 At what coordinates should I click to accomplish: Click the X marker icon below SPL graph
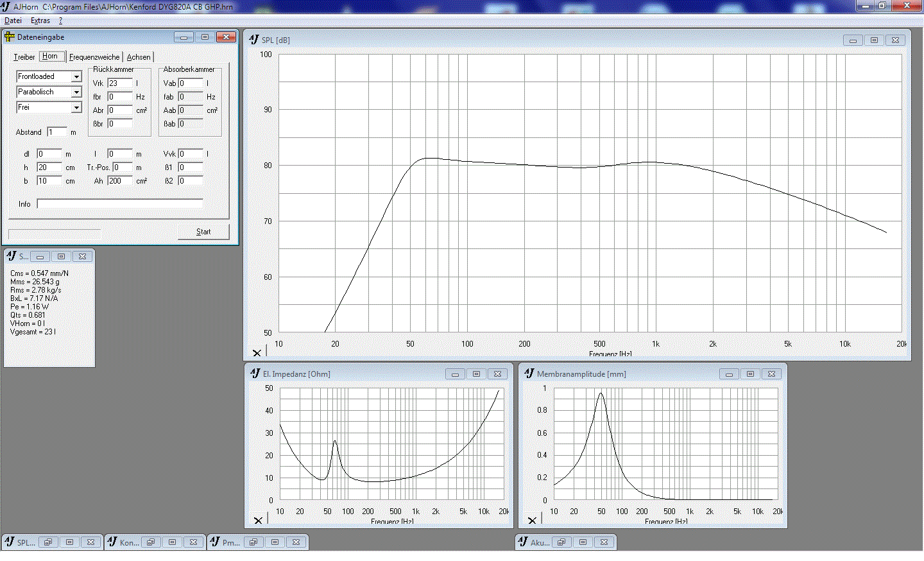click(x=257, y=352)
